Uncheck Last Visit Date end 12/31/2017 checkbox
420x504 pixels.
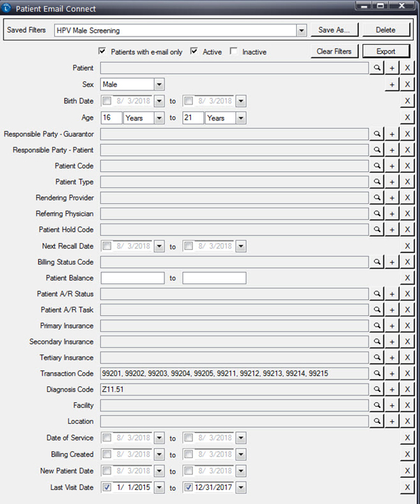click(189, 487)
